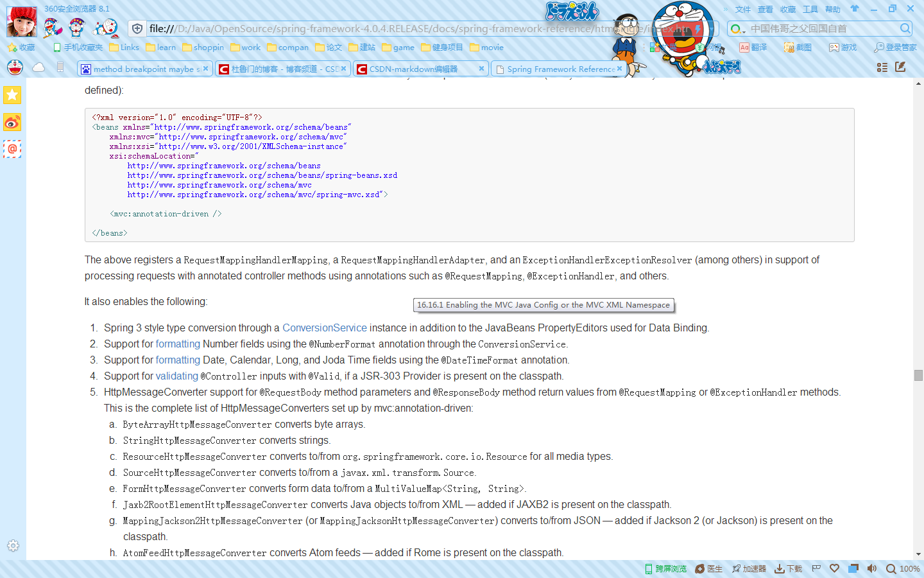The image size is (924, 578).
Task: Toggle the heart favorite icon in status bar
Action: (x=834, y=568)
